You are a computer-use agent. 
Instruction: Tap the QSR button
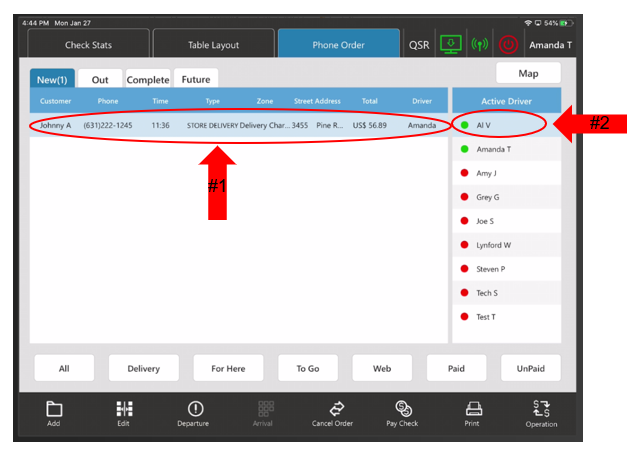(x=419, y=45)
